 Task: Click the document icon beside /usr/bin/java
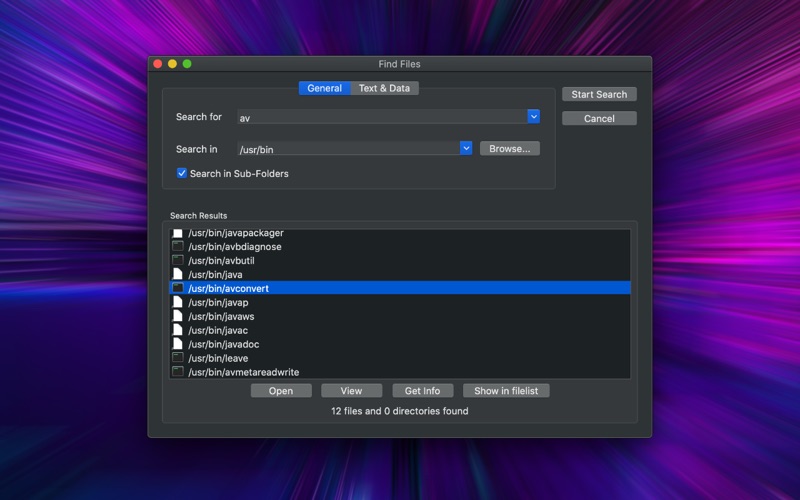[178, 274]
